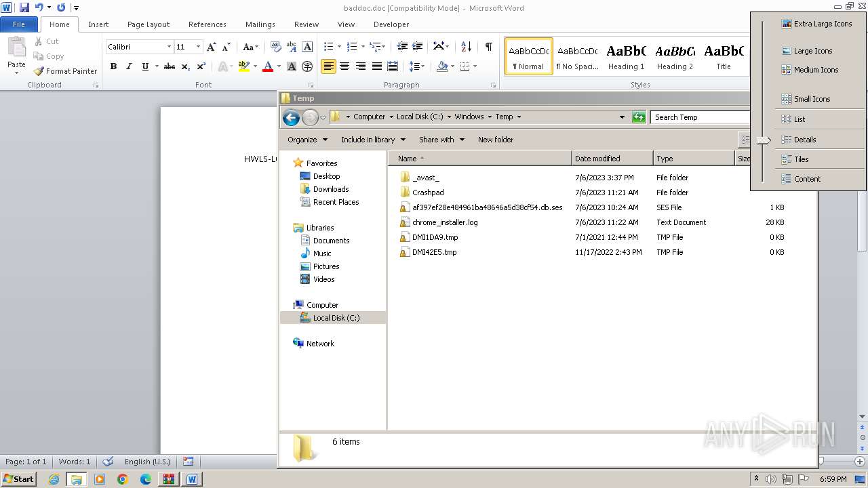Sort by Date modified column header
The height and width of the screenshot is (488, 868).
[x=612, y=159]
